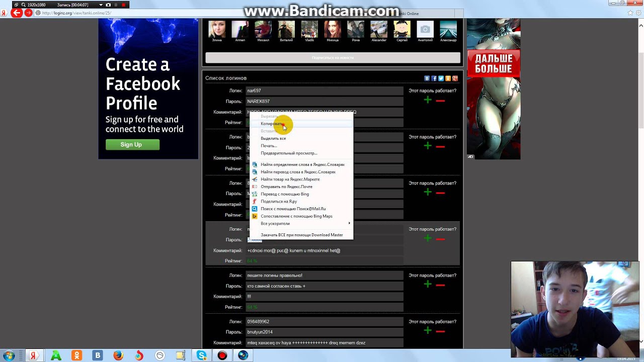Choose 'Печать...' from context menu

point(302,146)
